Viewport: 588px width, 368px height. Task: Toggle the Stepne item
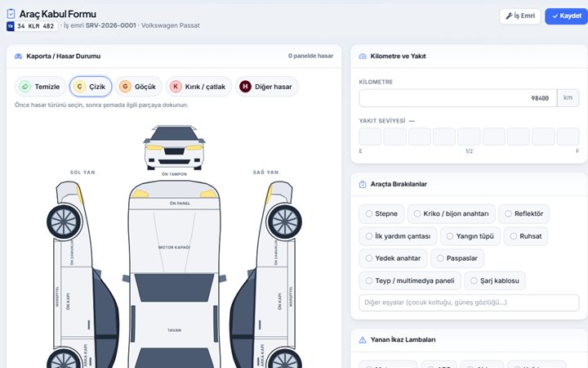pos(381,213)
